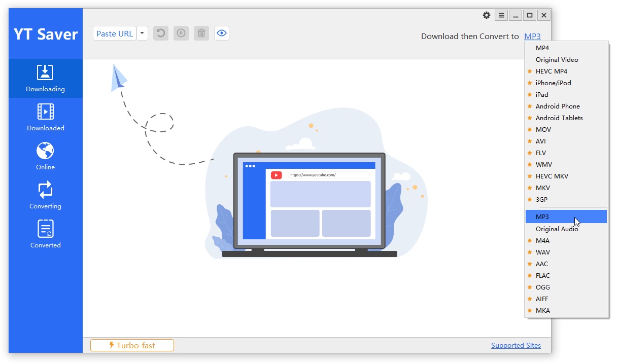Image resolution: width=619 pixels, height=364 pixels.
Task: Select MOV video format
Action: pos(566,129)
